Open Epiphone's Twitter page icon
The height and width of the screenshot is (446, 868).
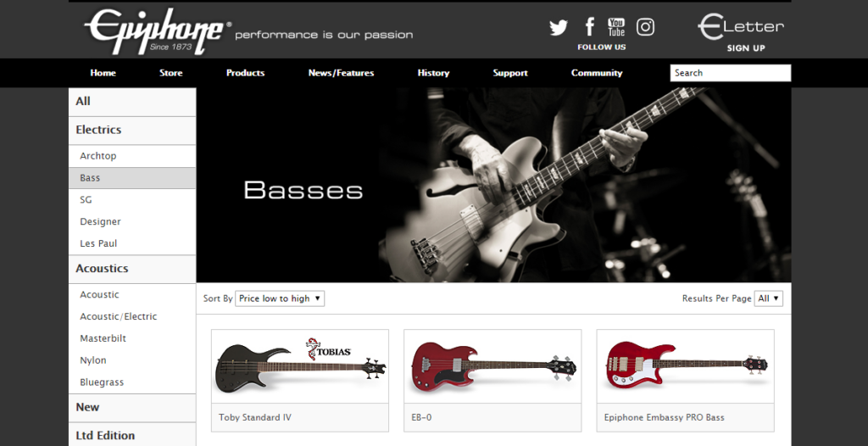tap(559, 27)
